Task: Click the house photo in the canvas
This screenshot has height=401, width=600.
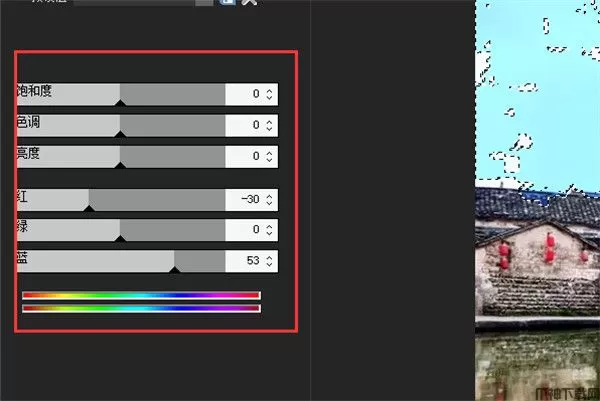Action: point(537,200)
